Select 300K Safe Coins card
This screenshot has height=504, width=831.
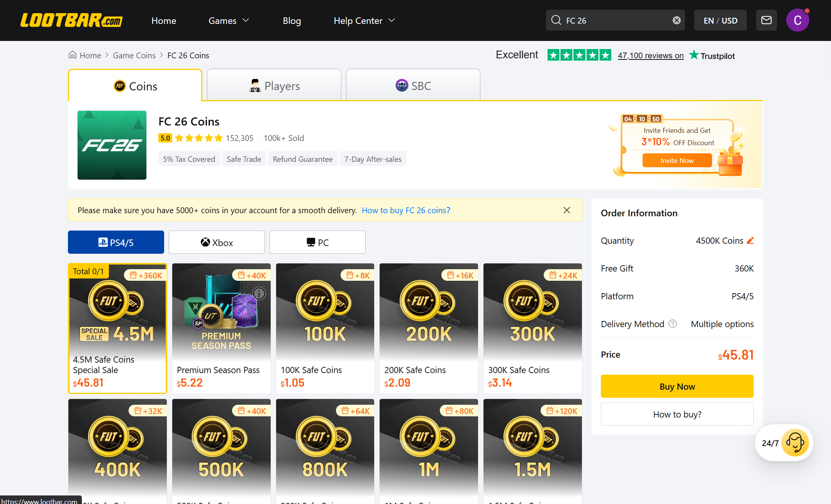[x=533, y=328]
